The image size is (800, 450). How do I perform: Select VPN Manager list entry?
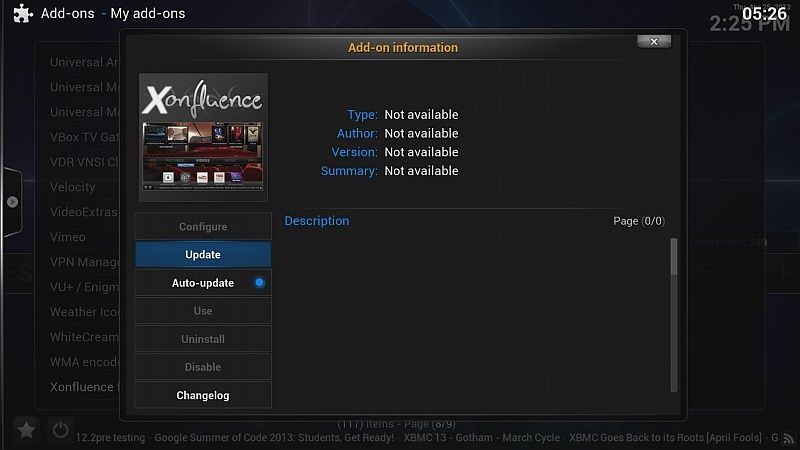84,262
